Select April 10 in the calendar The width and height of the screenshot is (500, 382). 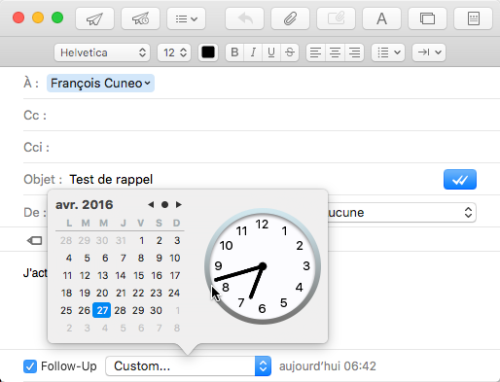175,258
